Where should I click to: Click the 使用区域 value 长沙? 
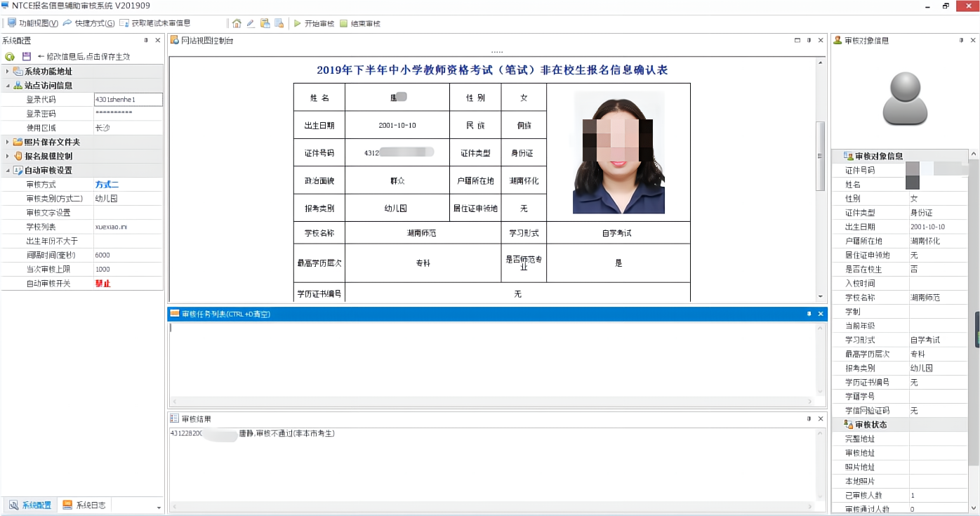click(128, 128)
